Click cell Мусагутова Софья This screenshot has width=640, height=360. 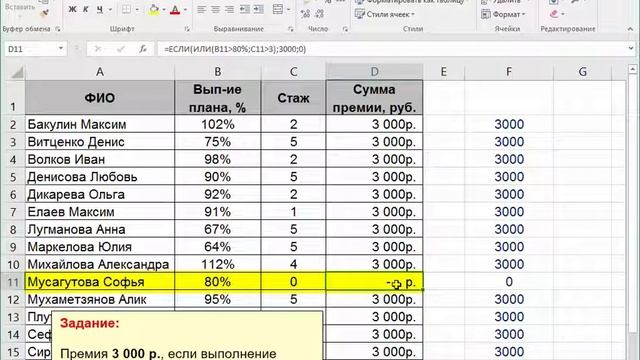point(100,282)
